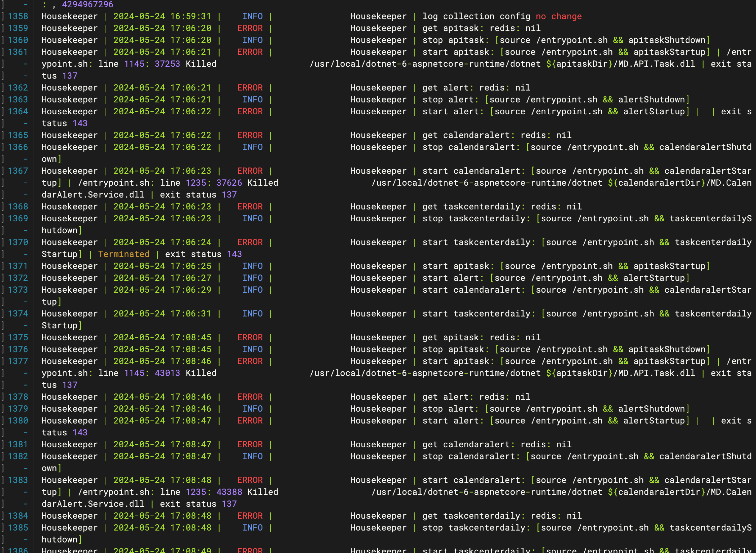Click the orange 'Terminated' word

pos(124,254)
